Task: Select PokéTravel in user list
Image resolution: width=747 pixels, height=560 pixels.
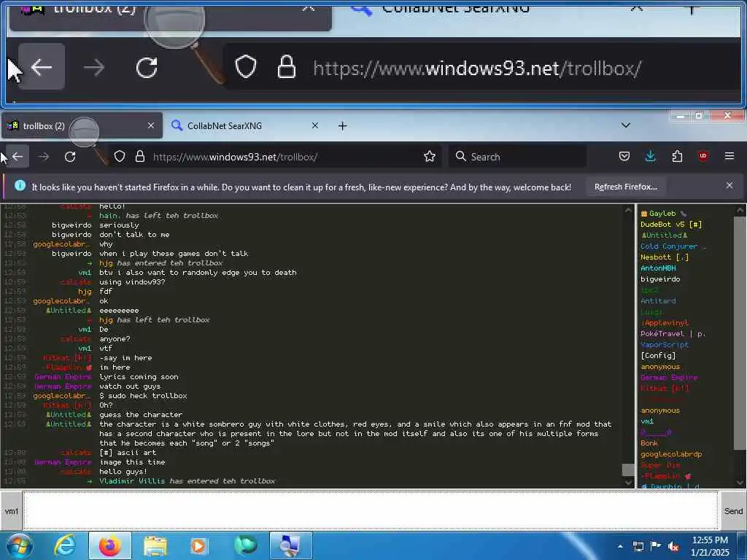Action: tap(673, 334)
